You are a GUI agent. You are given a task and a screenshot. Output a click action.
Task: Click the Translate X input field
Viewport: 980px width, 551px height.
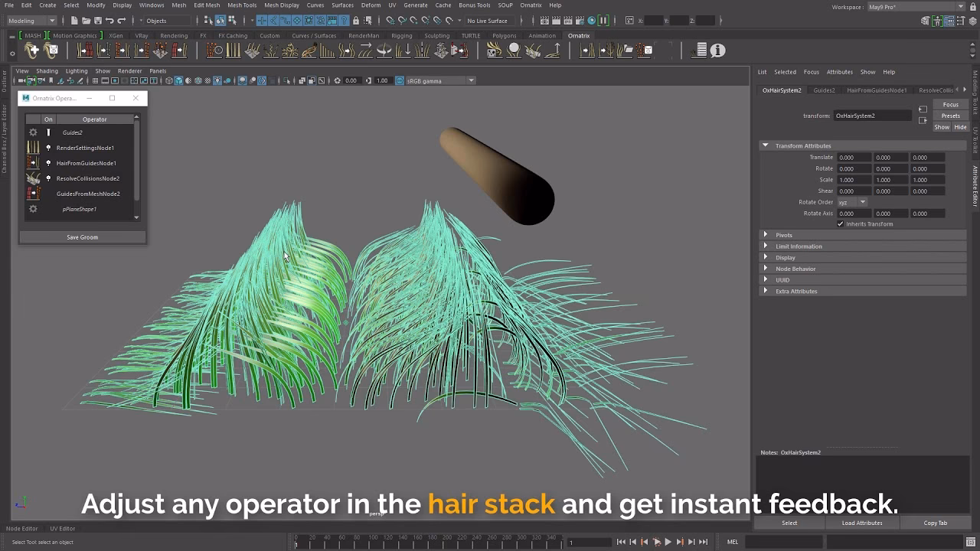(x=853, y=158)
